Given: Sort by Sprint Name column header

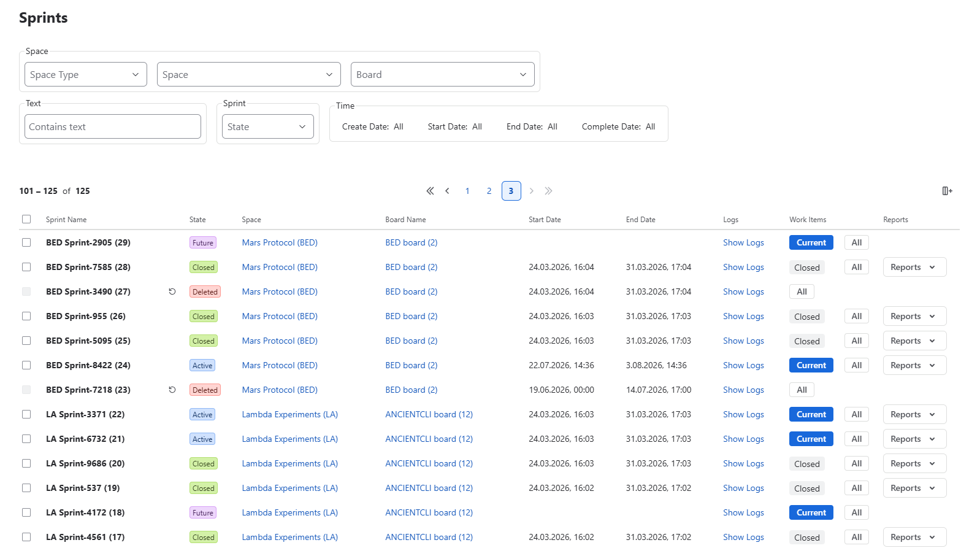Looking at the screenshot, I should click(66, 220).
